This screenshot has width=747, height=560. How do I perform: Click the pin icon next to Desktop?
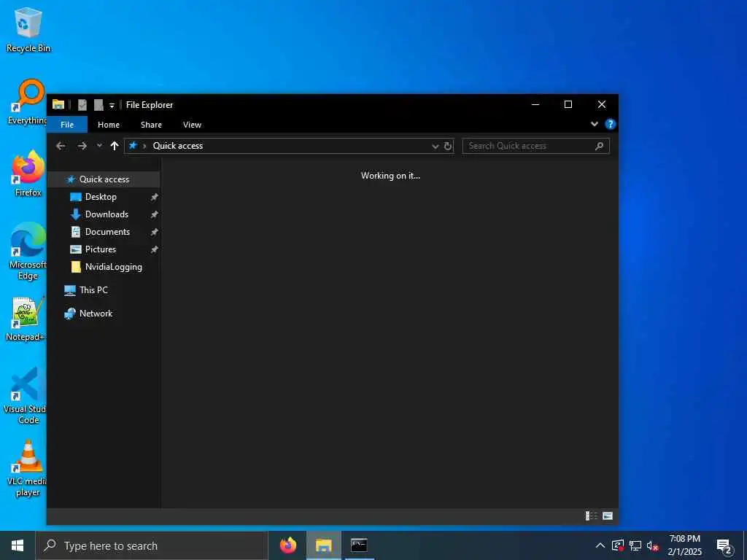coord(154,197)
